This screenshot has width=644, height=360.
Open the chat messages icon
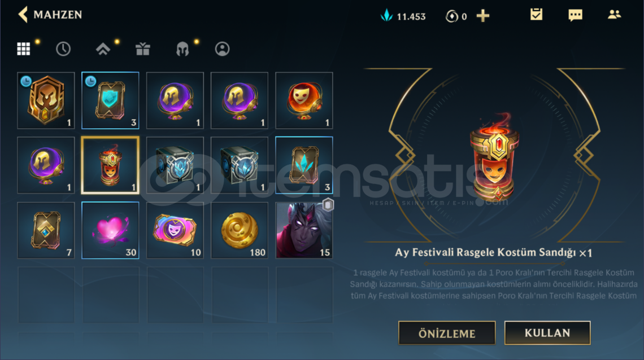[x=575, y=16]
